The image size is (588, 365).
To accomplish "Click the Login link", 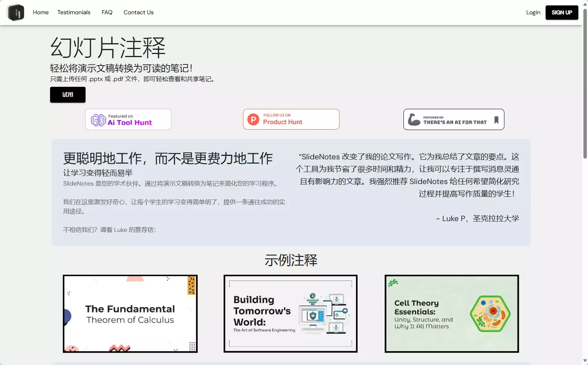I will tap(533, 12).
